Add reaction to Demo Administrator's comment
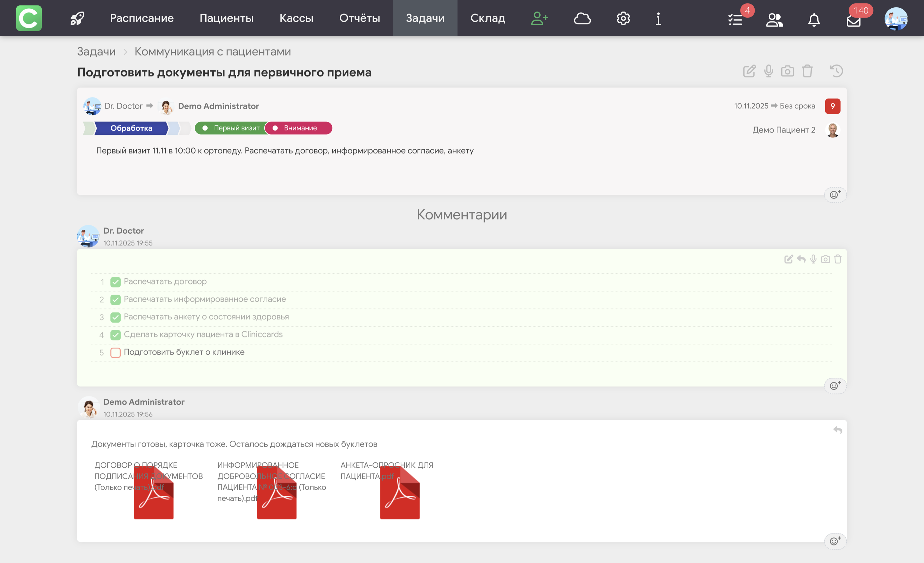 (x=835, y=541)
